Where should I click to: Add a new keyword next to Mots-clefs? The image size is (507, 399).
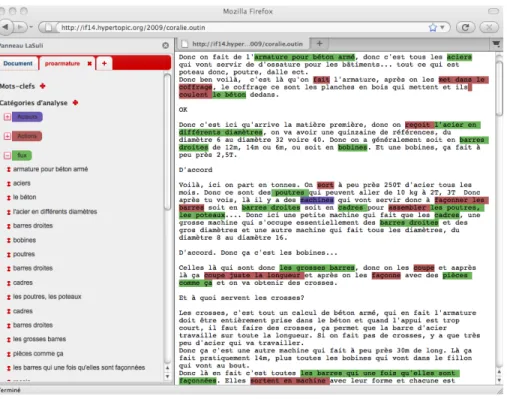tap(43, 86)
